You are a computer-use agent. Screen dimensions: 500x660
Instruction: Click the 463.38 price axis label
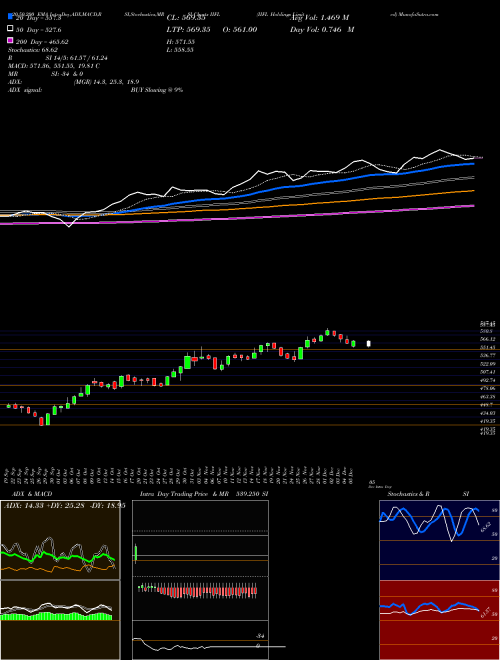click(x=487, y=397)
